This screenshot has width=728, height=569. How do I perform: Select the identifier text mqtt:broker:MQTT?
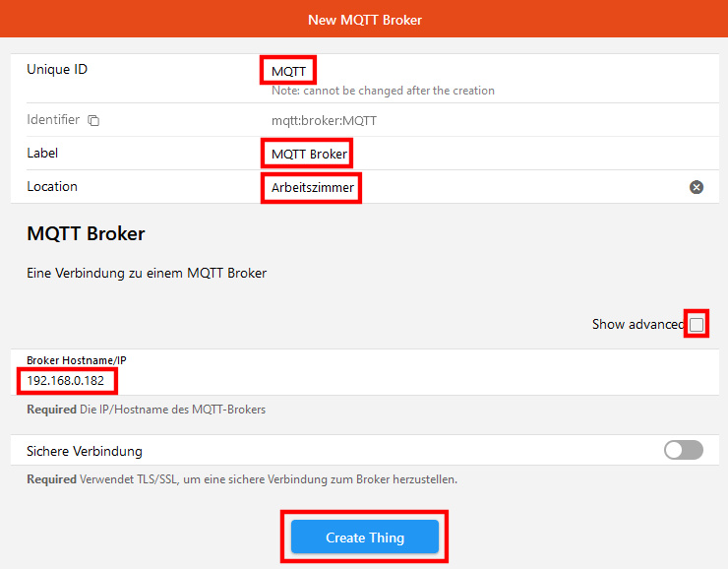click(x=324, y=121)
